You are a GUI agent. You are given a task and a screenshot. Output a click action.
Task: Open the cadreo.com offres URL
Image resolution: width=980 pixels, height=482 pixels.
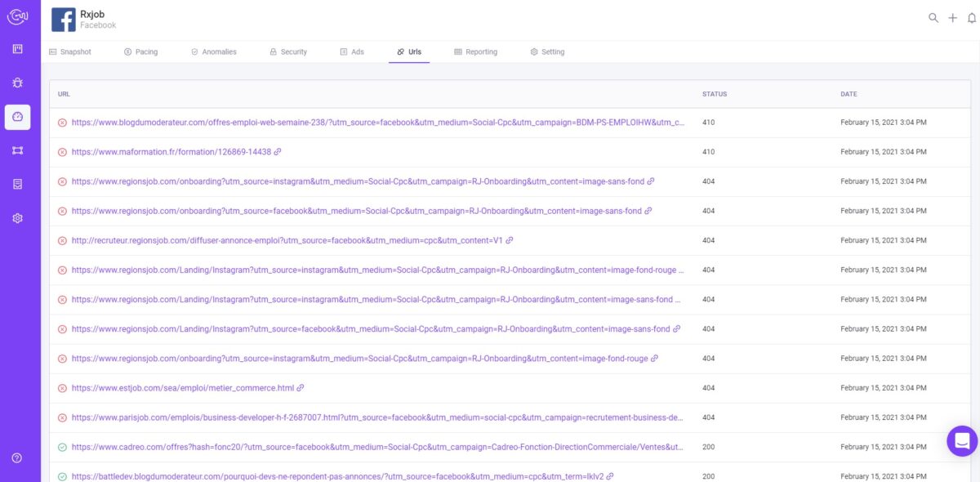[x=376, y=447]
